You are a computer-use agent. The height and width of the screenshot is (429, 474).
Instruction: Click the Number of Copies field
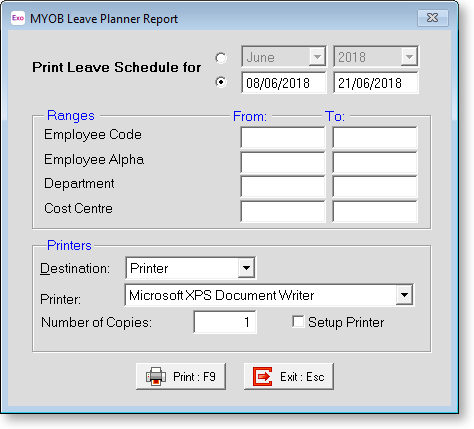(225, 322)
